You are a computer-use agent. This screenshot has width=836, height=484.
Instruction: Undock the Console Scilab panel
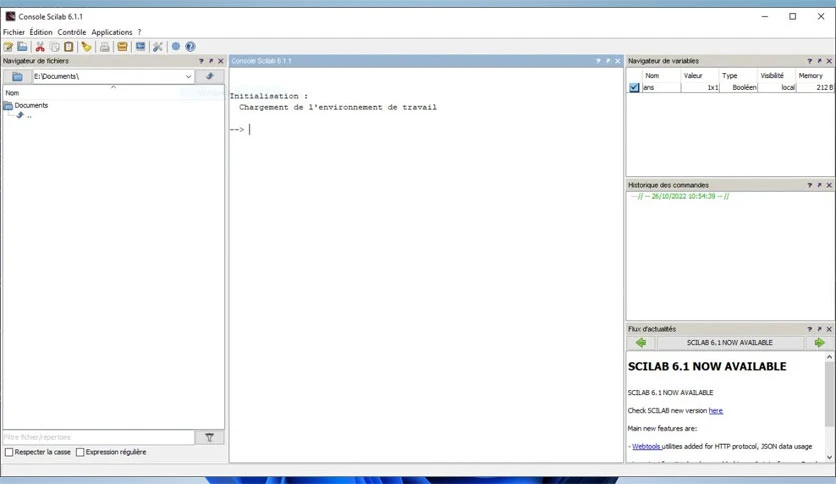[x=608, y=61]
